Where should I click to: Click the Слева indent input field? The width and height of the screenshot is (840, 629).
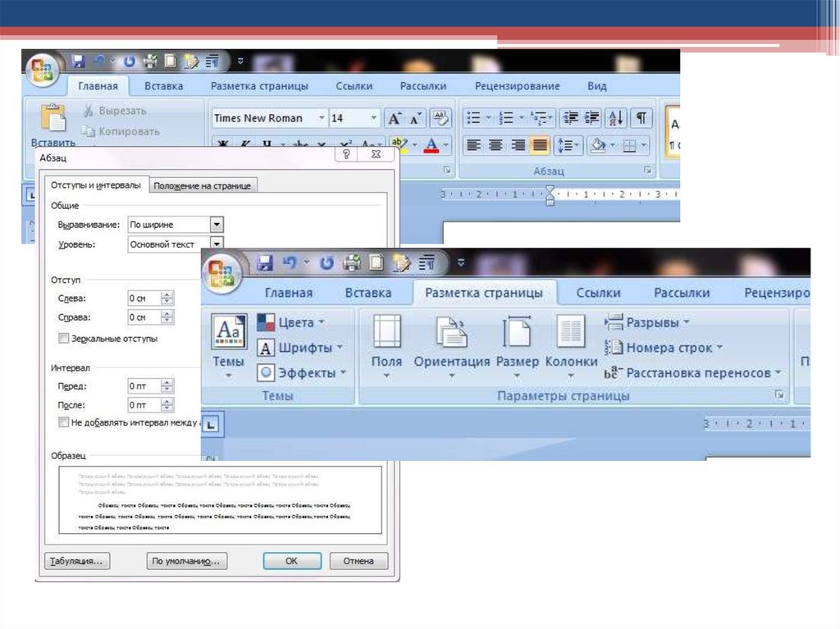[144, 299]
